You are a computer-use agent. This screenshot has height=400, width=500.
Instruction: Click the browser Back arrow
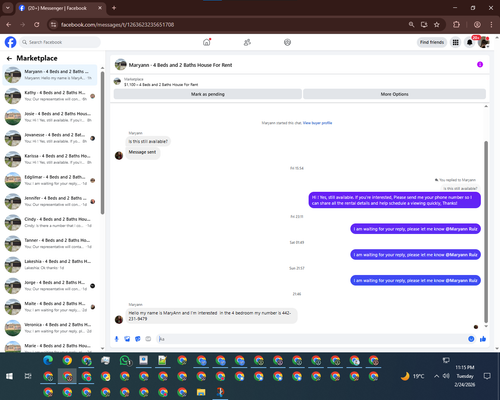[x=9, y=25]
